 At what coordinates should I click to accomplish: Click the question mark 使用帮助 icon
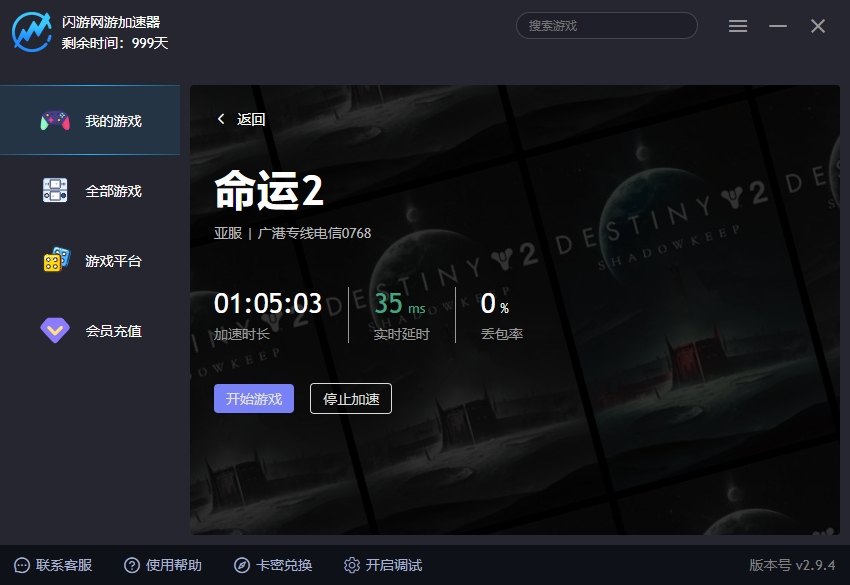click(132, 565)
